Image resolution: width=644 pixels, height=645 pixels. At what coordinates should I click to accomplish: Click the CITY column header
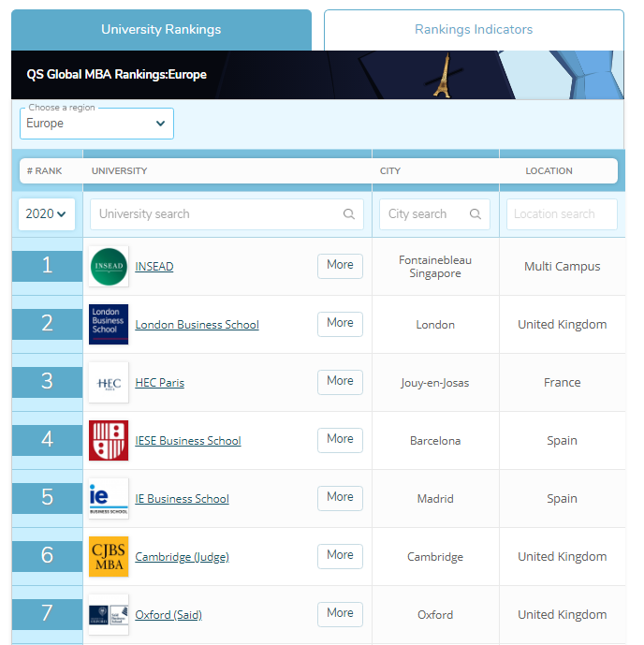[x=389, y=171]
